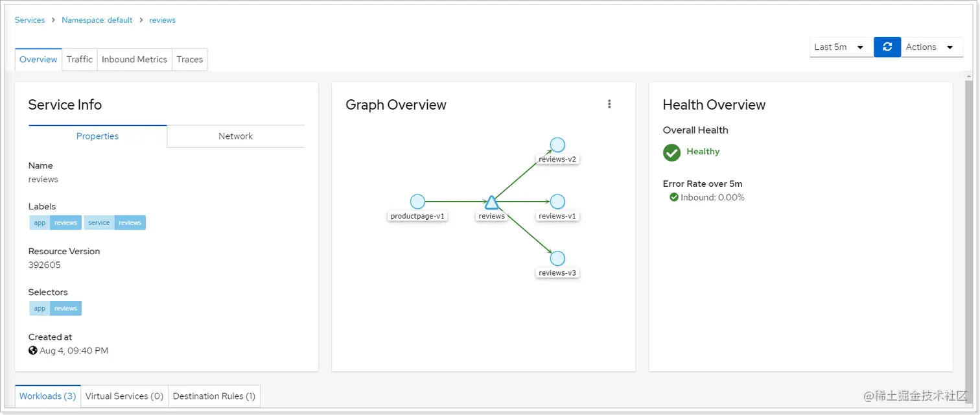Switch to the Traffic tab

pos(80,59)
